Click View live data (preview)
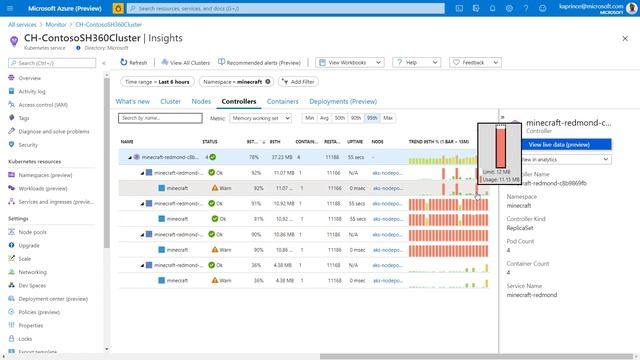The image size is (640, 360). pyautogui.click(x=567, y=144)
